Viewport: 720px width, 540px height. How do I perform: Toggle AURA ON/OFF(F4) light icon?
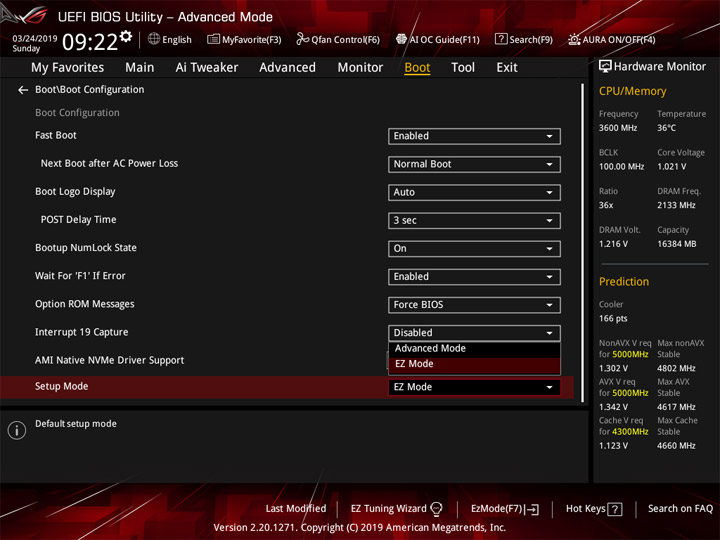574,39
